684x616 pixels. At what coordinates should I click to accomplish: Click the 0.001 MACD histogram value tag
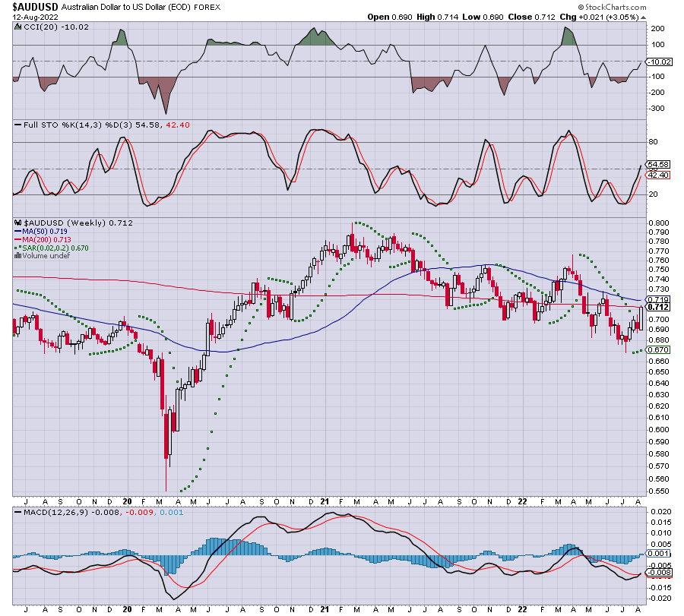(658, 553)
